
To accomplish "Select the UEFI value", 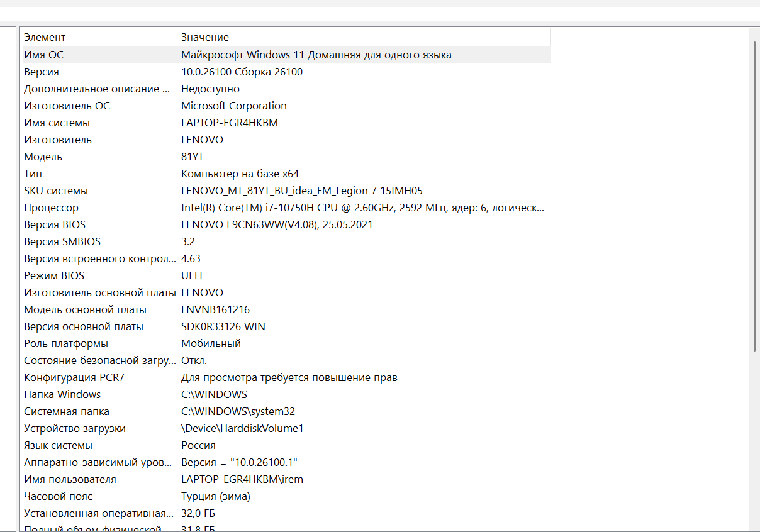I will (x=192, y=275).
